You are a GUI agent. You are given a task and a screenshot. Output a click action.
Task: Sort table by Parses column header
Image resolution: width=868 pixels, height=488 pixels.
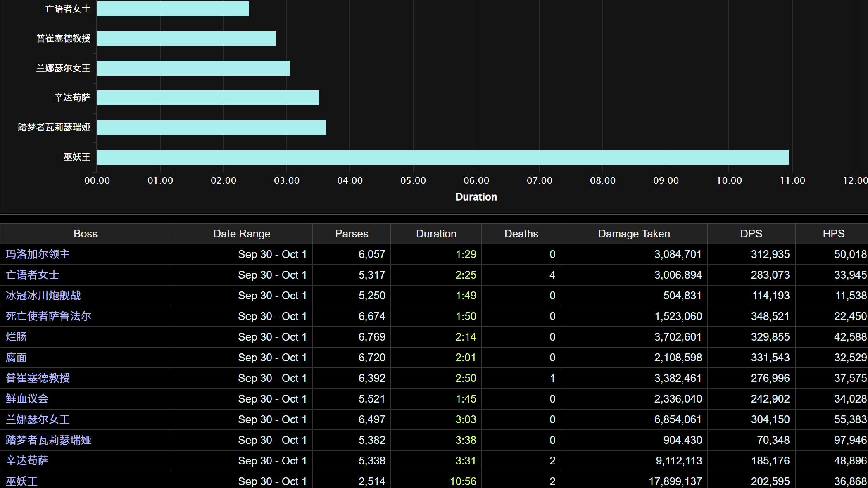[351, 234]
